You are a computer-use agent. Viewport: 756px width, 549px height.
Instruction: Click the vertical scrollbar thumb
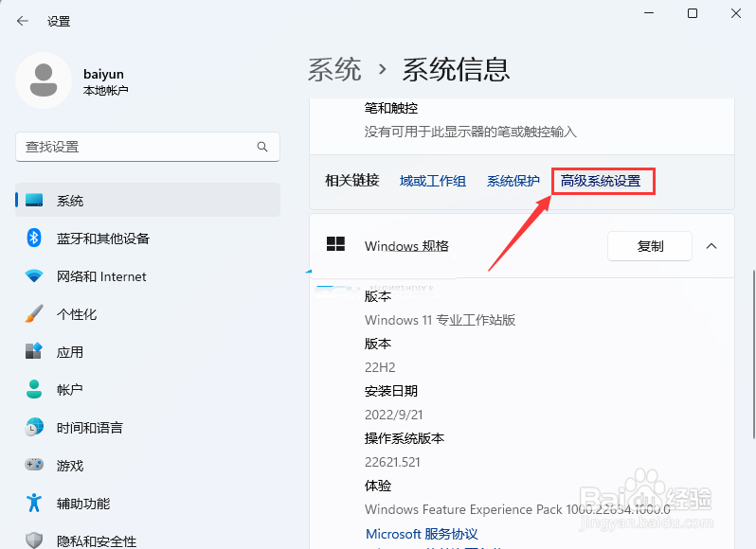point(753,354)
